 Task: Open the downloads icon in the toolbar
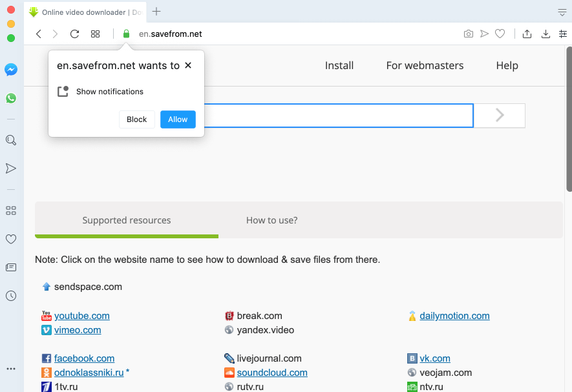point(546,34)
